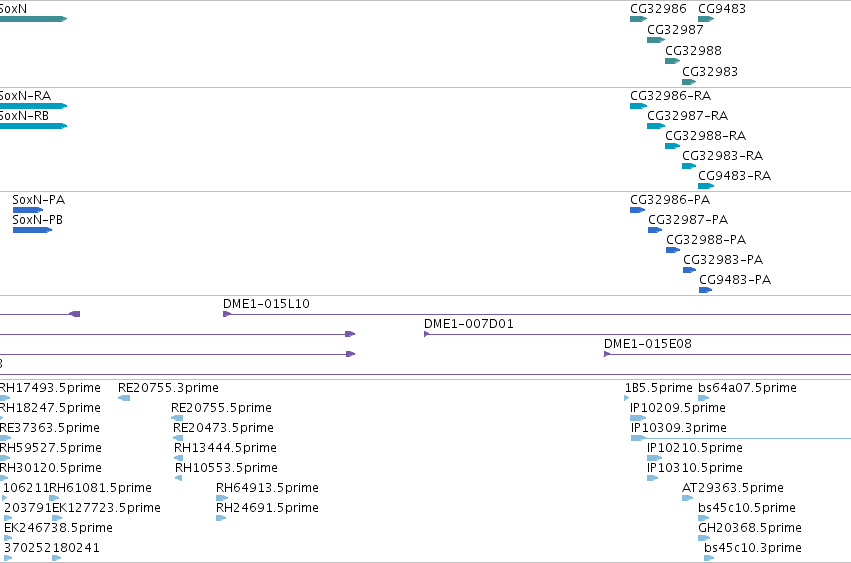Click the CG32983 gene label
This screenshot has width=851, height=563.
point(710,72)
